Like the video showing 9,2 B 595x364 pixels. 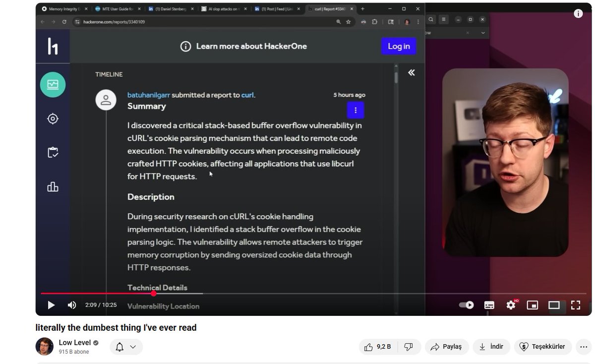click(x=377, y=347)
